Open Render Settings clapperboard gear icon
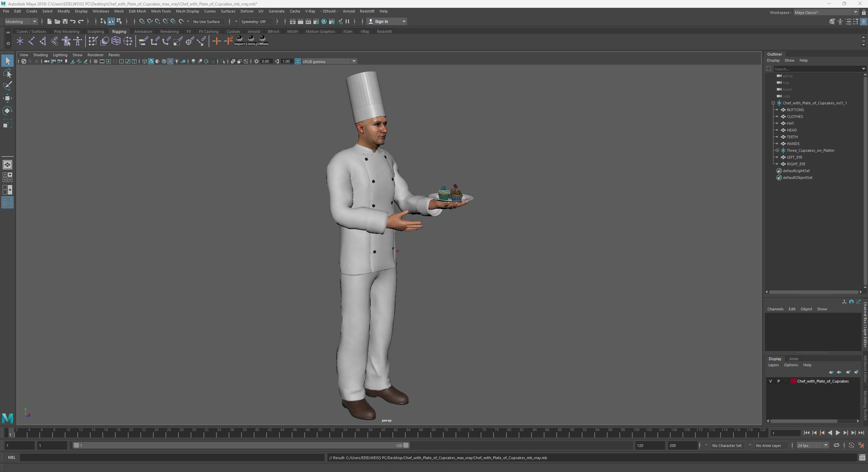The image size is (868, 472). 316,21
